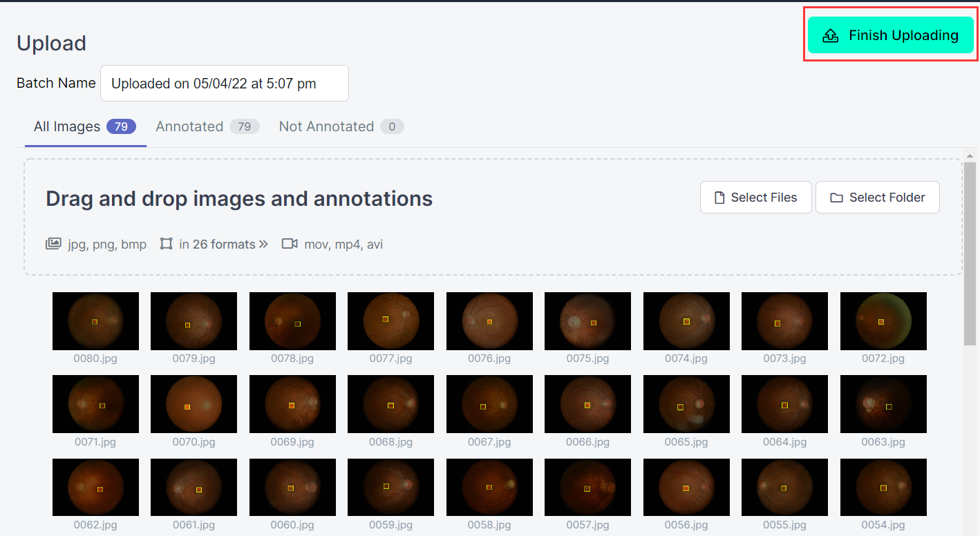Viewport: 980px width, 536px height.
Task: Switch to the All Images tab
Action: 85,126
